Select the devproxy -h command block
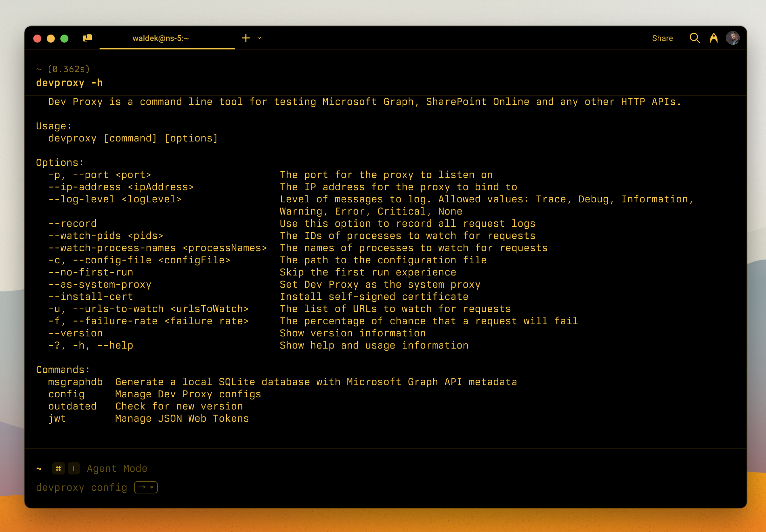Image resolution: width=766 pixels, height=532 pixels. click(x=69, y=82)
